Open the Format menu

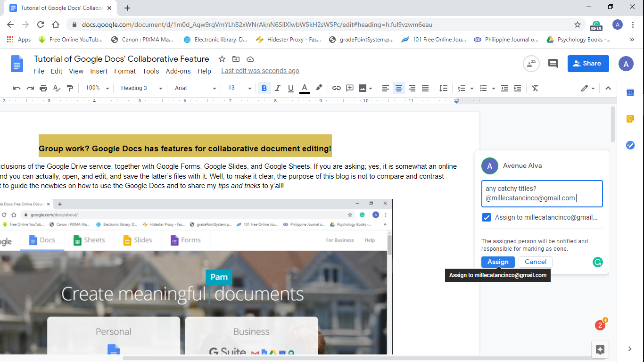[125, 71]
